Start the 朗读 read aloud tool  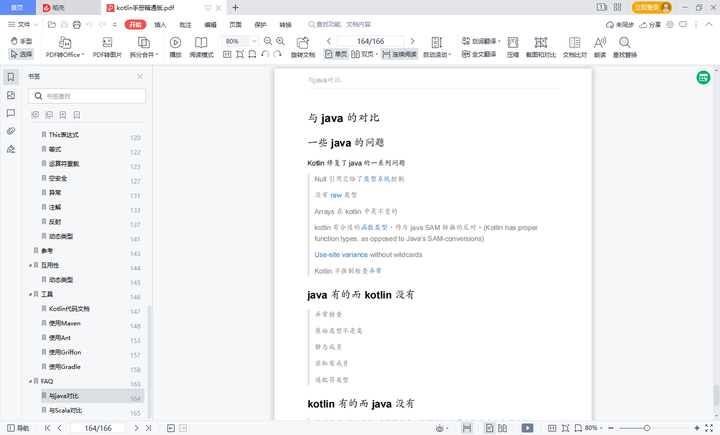pos(600,47)
